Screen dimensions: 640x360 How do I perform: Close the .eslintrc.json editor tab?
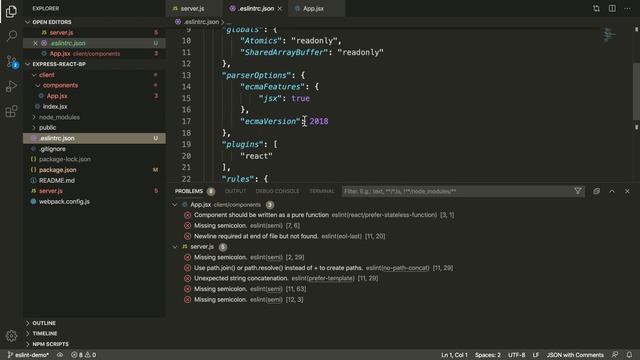(280, 9)
